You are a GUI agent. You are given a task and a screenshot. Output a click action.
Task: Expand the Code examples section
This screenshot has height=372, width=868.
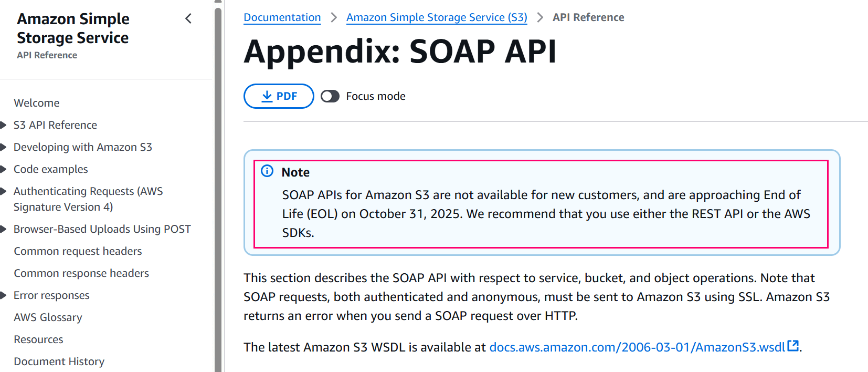(3, 169)
